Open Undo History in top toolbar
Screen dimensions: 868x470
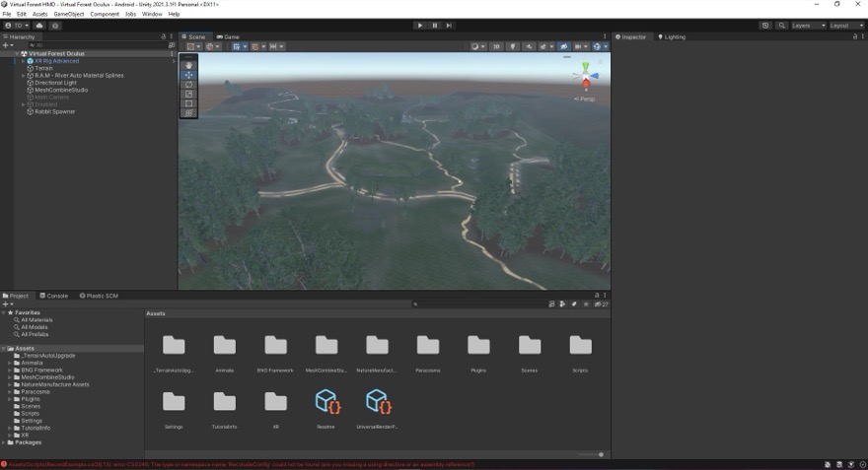tap(765, 26)
